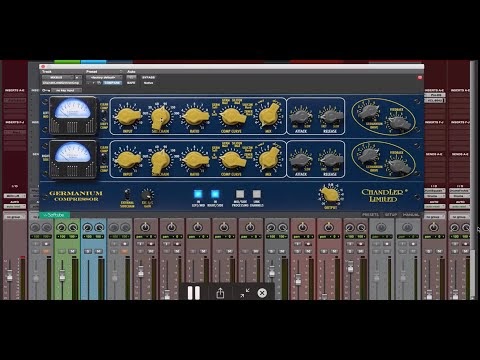Open the Setup tab of plugin footer
This screenshot has height=360, width=480.
click(391, 215)
